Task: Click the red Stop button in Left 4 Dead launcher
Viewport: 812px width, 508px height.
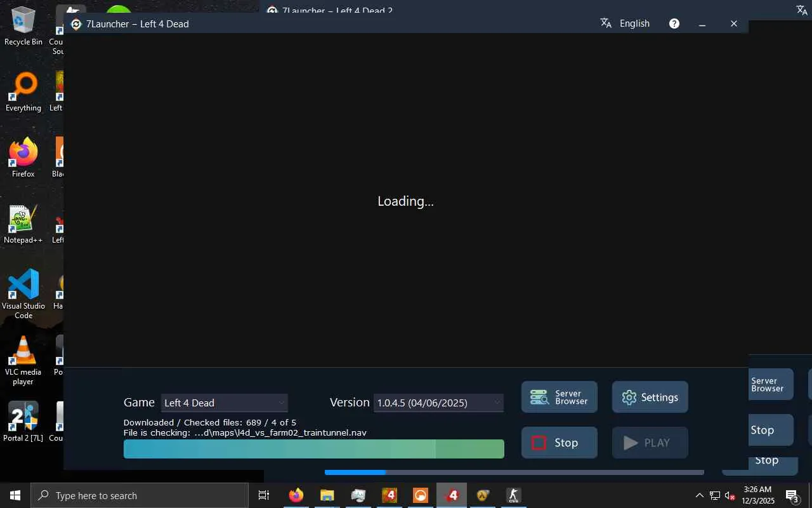Action: pyautogui.click(x=559, y=443)
